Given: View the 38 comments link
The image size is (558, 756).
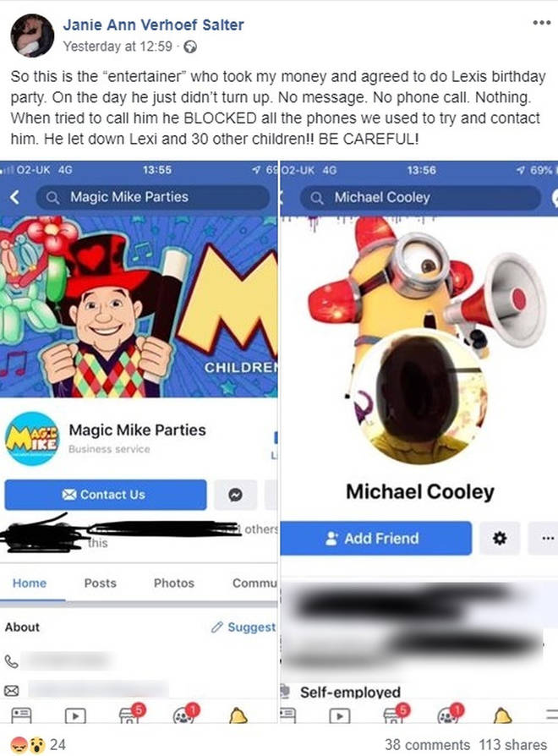Looking at the screenshot, I should 427,744.
